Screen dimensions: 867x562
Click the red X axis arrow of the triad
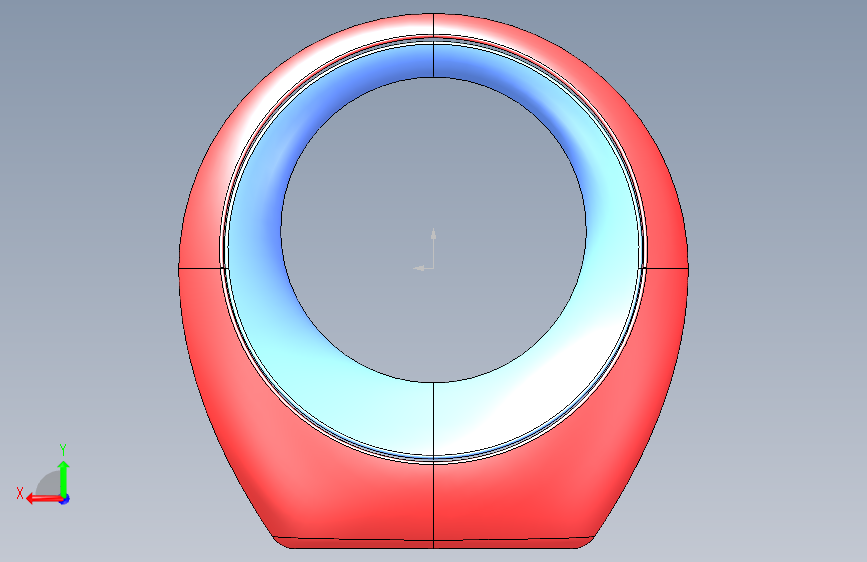44,499
